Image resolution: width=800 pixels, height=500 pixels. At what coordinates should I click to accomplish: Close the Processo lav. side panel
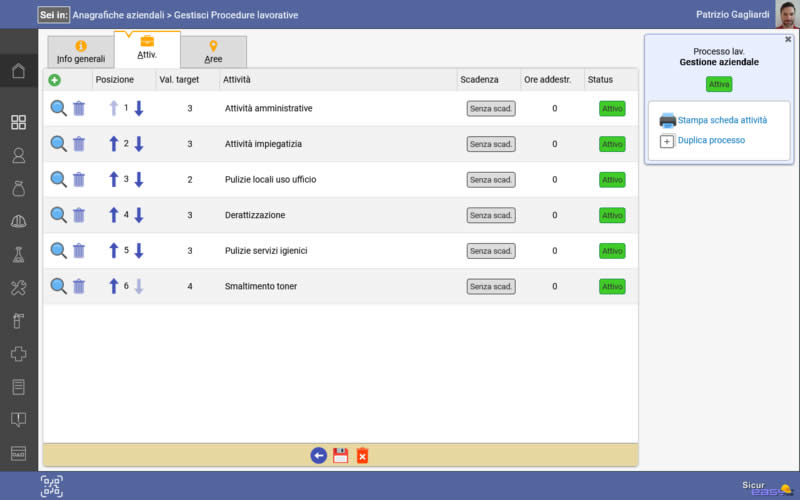[788, 39]
